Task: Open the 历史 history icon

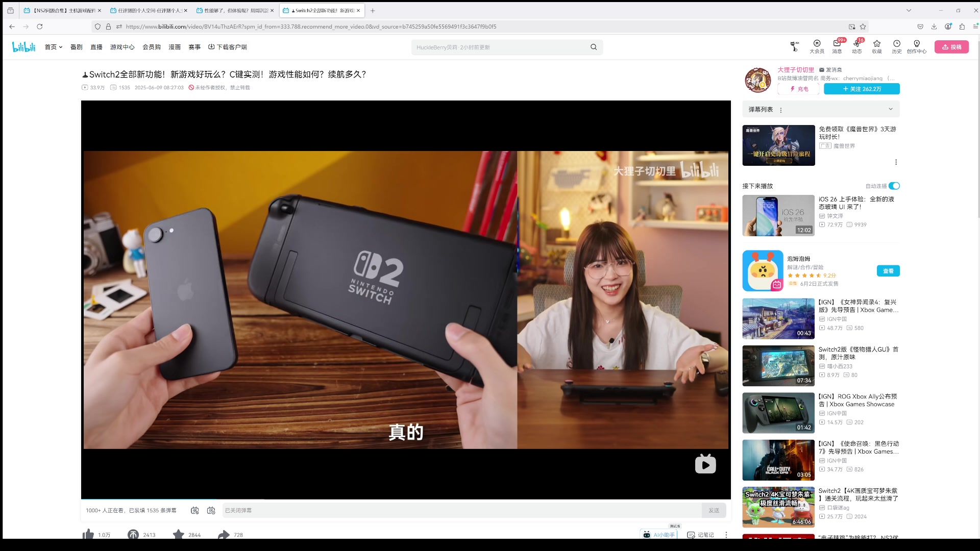Action: point(897,46)
